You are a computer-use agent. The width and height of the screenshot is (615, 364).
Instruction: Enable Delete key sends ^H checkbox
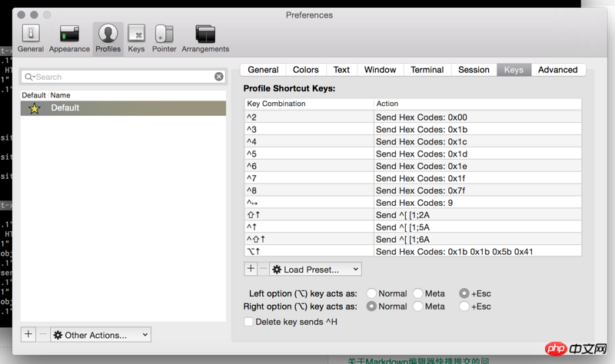point(248,322)
